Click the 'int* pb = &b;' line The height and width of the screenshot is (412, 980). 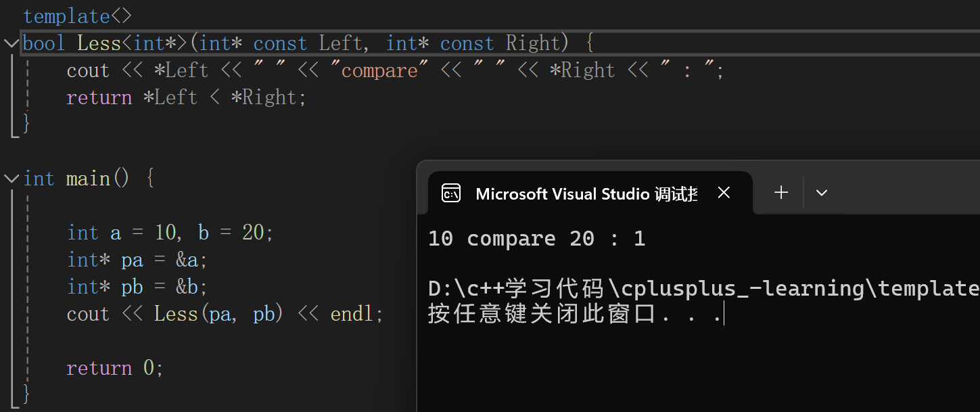click(137, 287)
